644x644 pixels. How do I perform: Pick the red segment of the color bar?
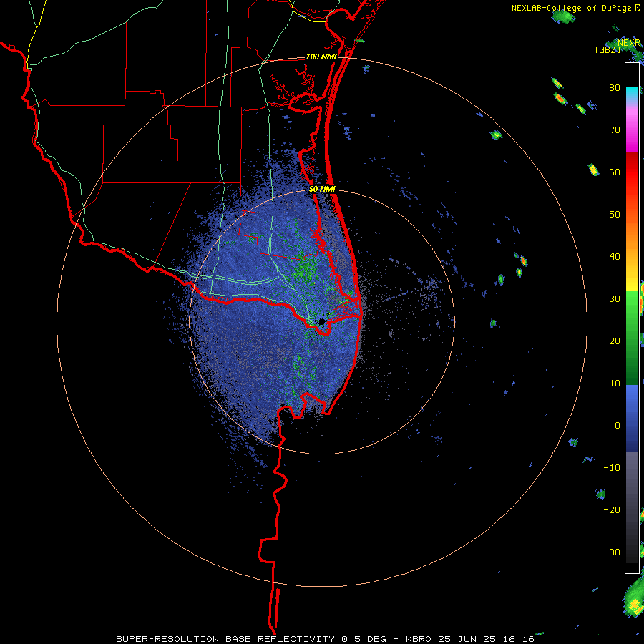click(632, 172)
